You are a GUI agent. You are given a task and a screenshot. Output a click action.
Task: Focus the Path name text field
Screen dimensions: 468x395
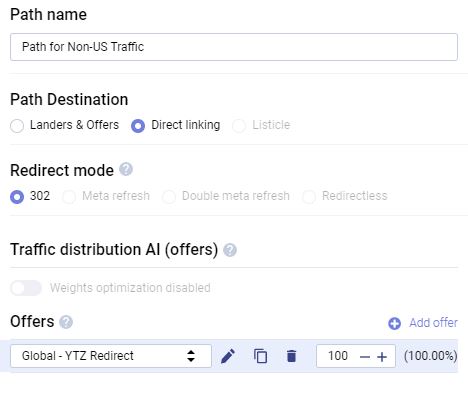(x=234, y=47)
